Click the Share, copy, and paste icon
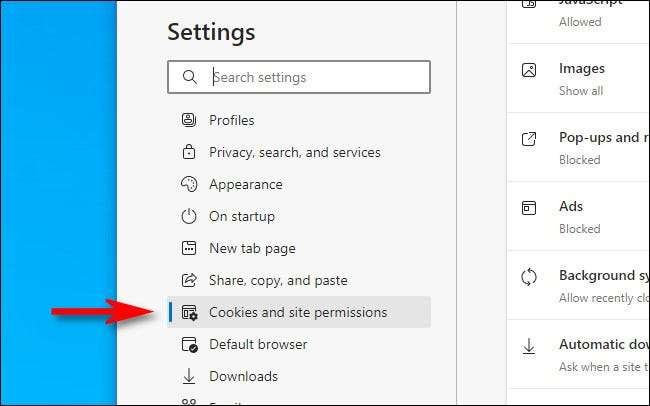This screenshot has height=406, width=650. [x=189, y=280]
